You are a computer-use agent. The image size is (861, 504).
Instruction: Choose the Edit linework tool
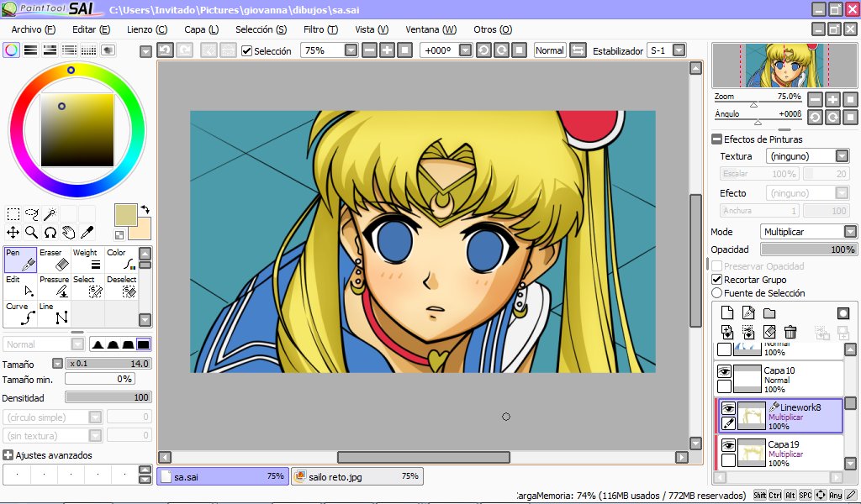tap(20, 286)
